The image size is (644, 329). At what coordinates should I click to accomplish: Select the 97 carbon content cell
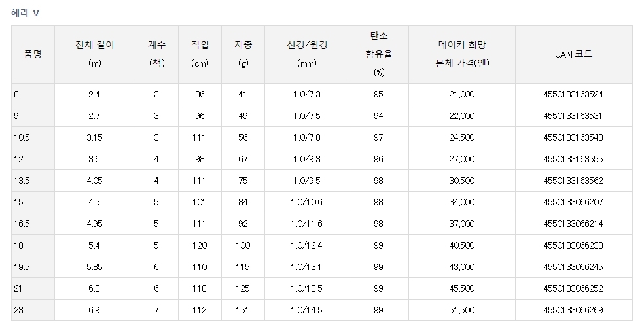[379, 137]
